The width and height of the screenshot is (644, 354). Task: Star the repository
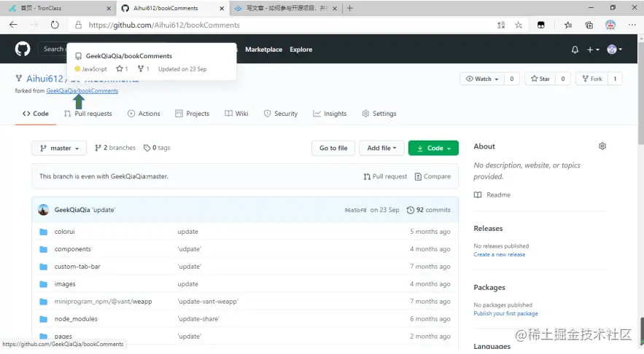click(540, 79)
